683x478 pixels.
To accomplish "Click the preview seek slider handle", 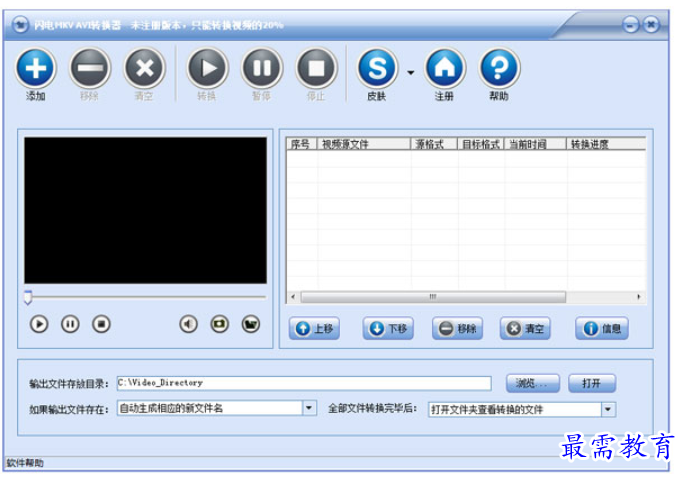I will (x=28, y=297).
